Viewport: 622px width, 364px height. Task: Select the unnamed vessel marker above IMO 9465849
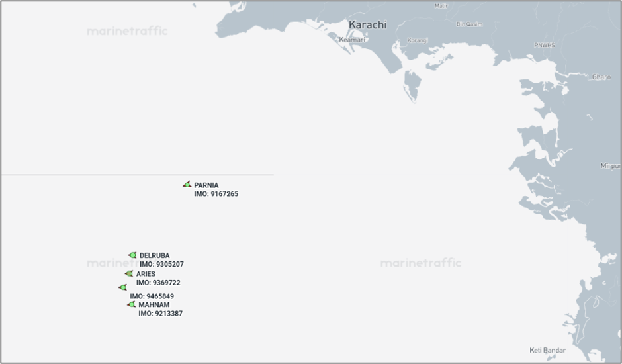[123, 287]
